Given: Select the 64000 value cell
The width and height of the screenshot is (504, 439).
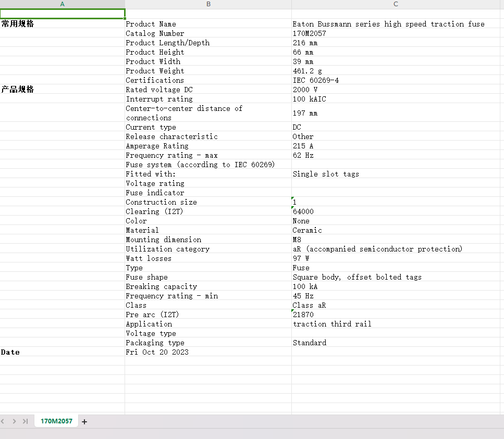Looking at the screenshot, I should [396, 211].
